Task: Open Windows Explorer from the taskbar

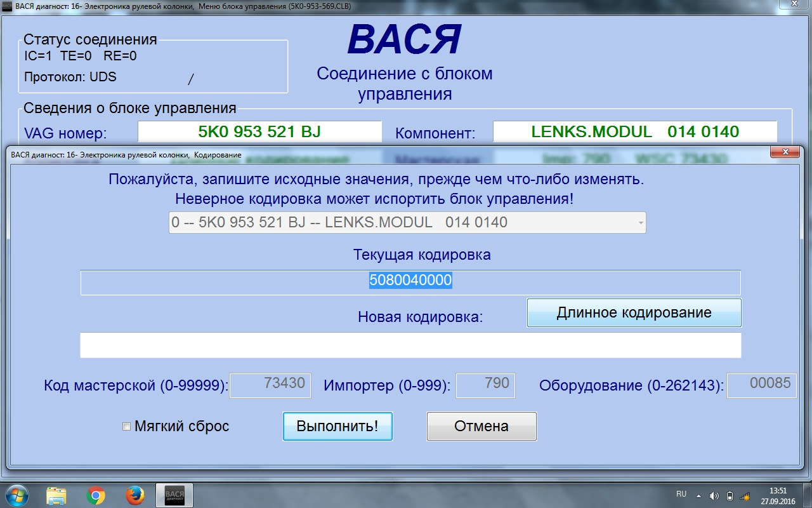Action: 56,495
